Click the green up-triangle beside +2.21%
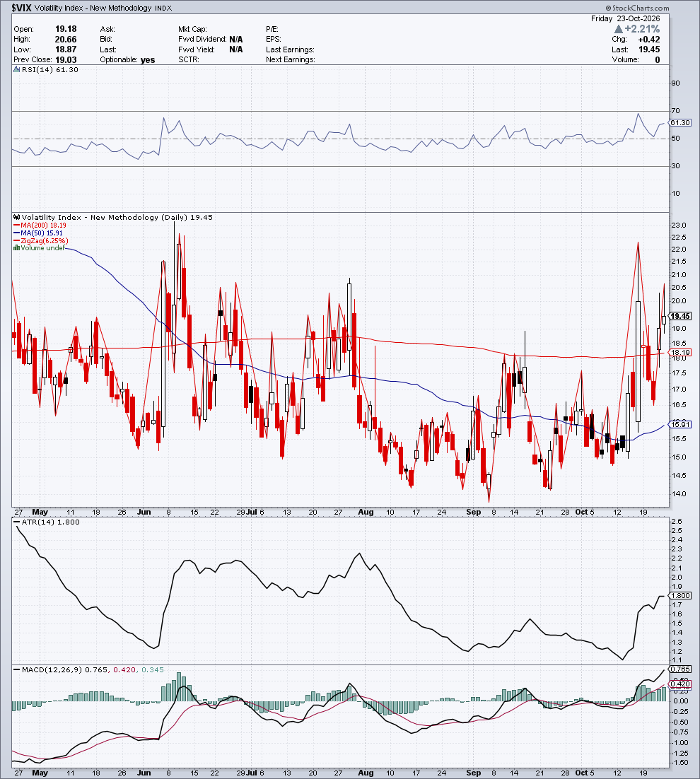Screen dimensions: 700x779 coord(619,29)
